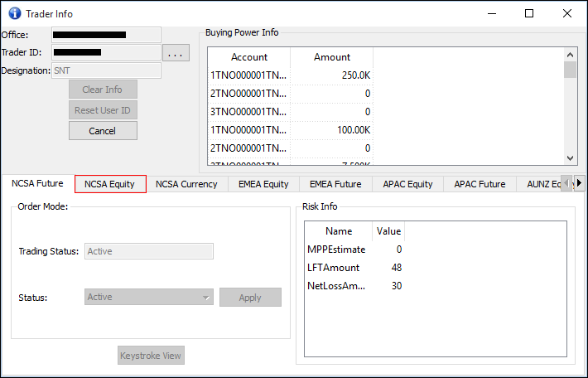The width and height of the screenshot is (588, 378).
Task: Click the Clear Info button
Action: tap(102, 90)
